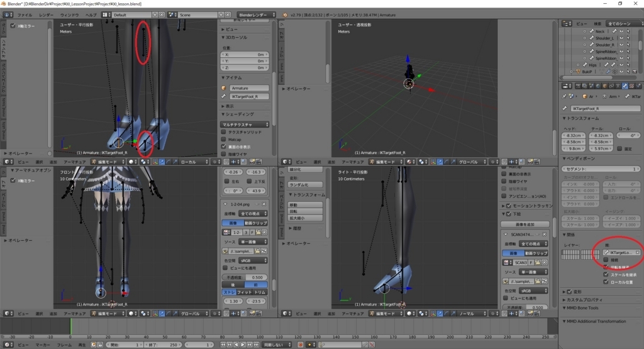The width and height of the screenshot is (644, 349).
Task: Open the マルチテクスチャ shading dropdown
Action: (x=245, y=125)
